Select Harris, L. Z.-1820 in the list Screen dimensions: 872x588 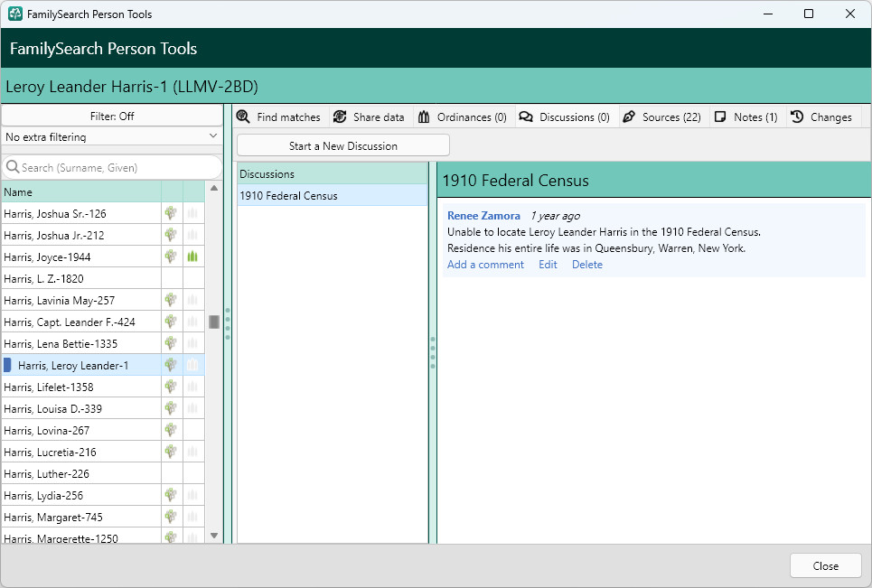click(81, 278)
